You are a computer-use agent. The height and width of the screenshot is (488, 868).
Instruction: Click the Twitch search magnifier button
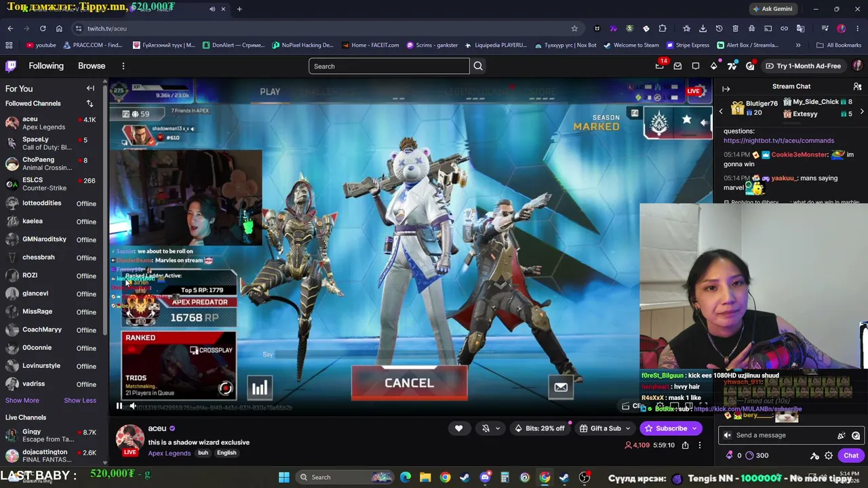click(478, 66)
